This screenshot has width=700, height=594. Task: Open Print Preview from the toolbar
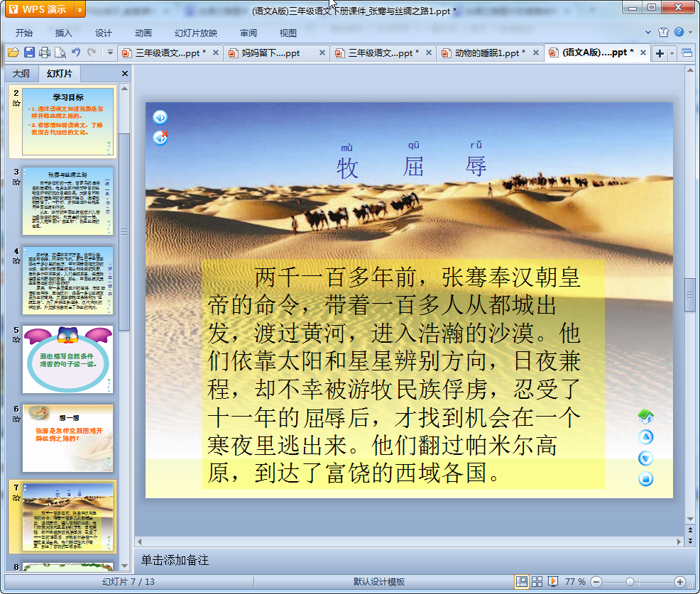tap(60, 53)
